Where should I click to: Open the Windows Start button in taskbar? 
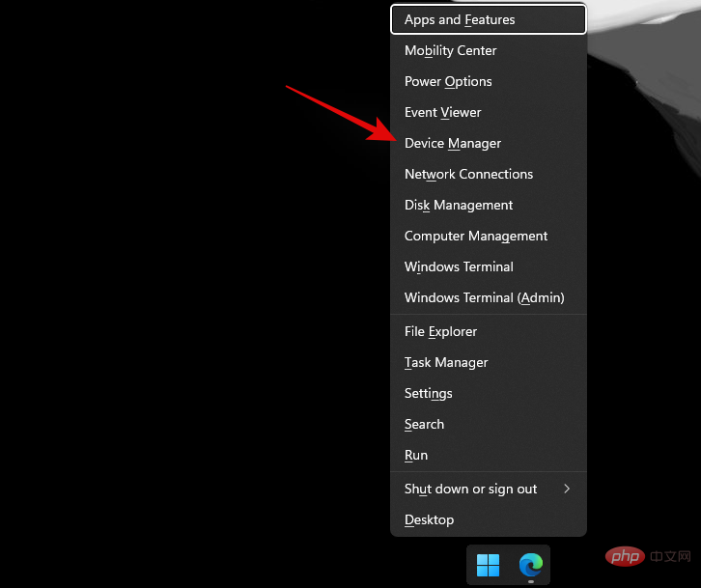coord(488,565)
